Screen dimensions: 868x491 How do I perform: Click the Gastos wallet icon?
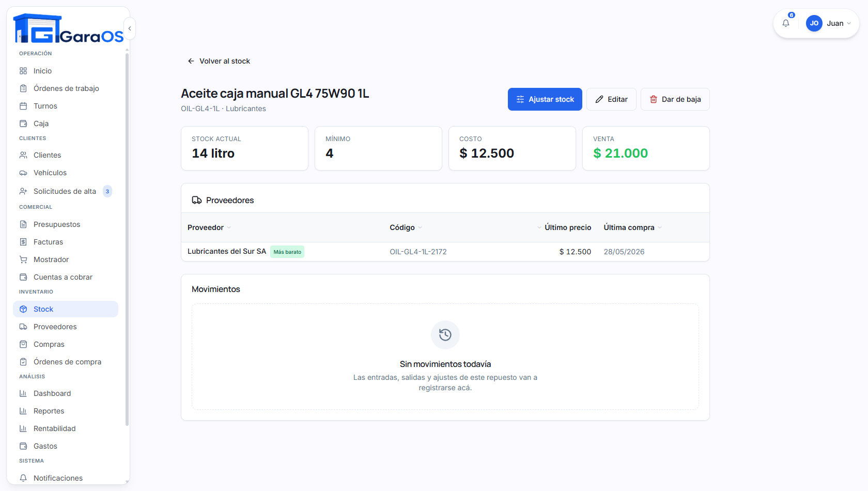coord(23,446)
